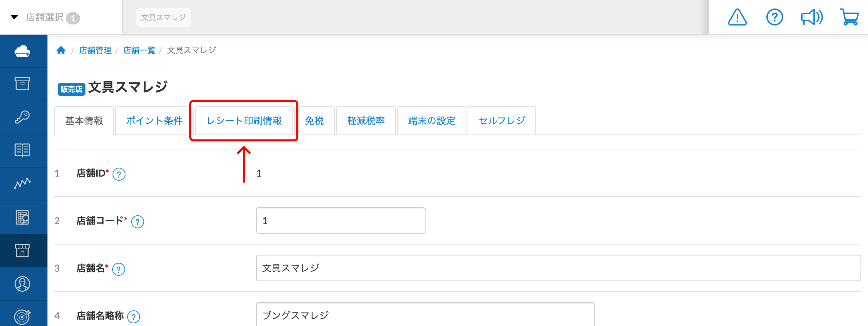Click the warning triangle alert icon

coord(737,17)
